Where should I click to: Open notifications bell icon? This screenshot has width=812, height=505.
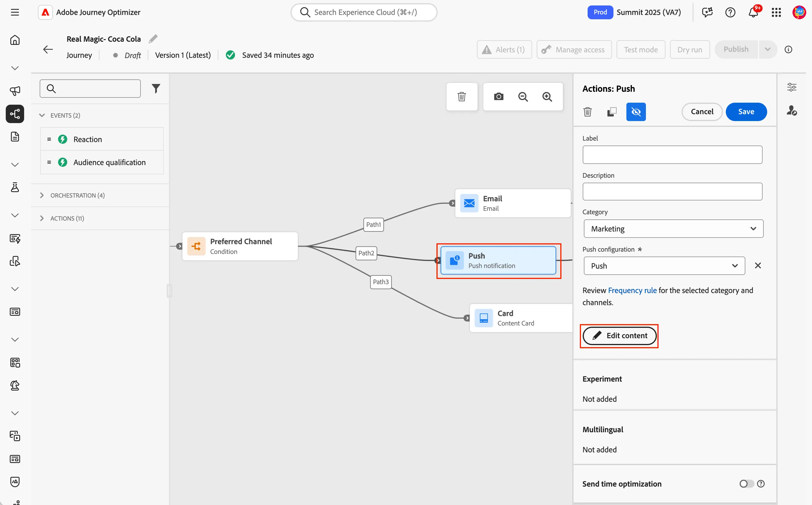753,12
